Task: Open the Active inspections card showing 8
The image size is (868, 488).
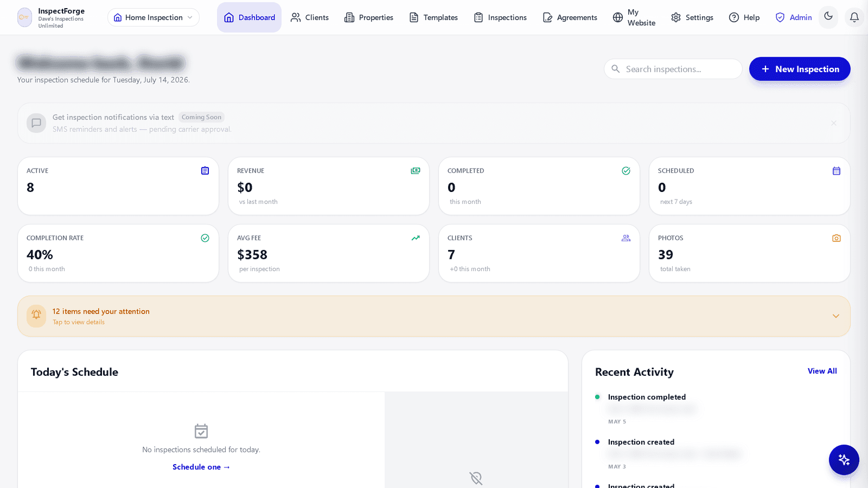Action: click(x=118, y=186)
